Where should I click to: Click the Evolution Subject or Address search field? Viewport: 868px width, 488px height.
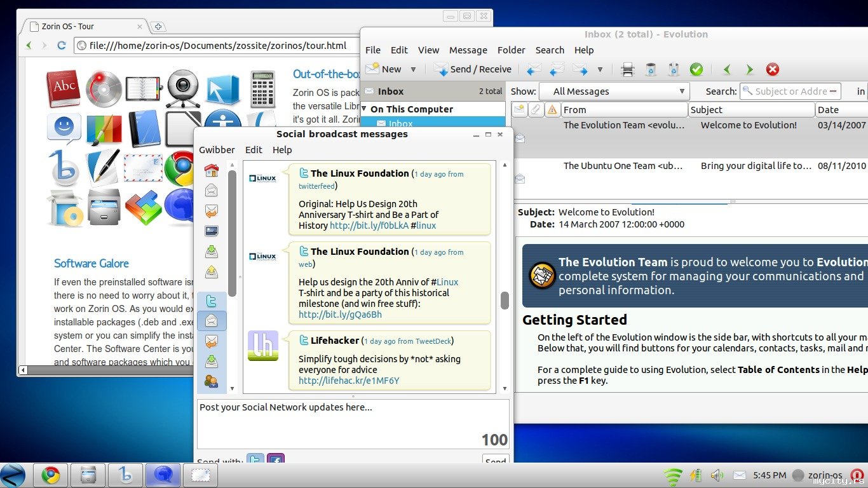[790, 91]
